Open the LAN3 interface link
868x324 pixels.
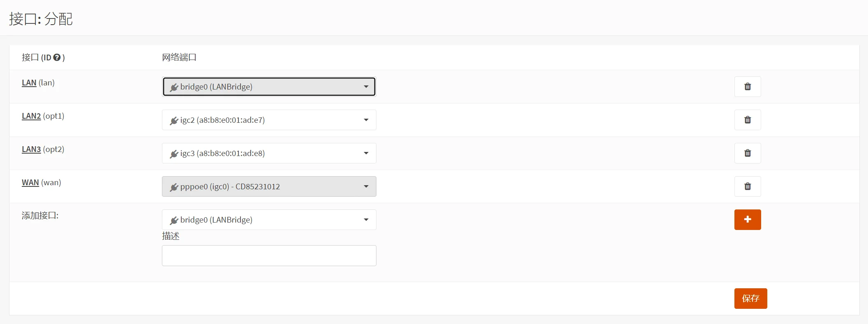[31, 149]
